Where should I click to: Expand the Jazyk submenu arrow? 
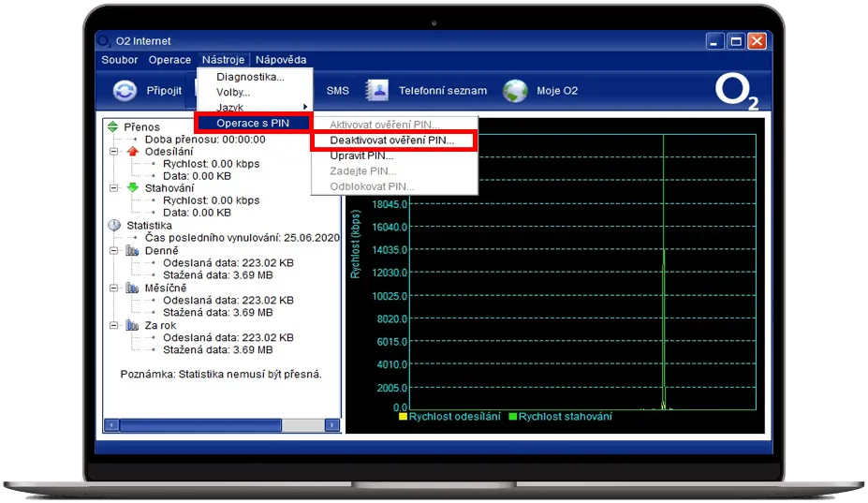(305, 107)
